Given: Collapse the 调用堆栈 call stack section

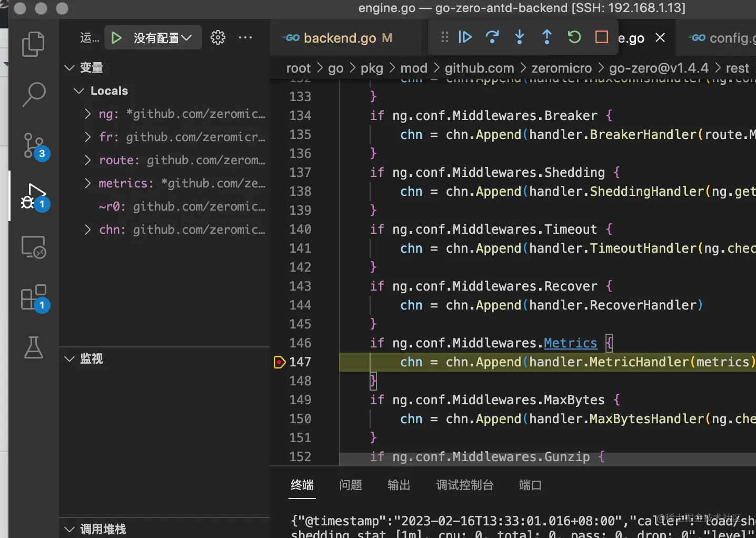Looking at the screenshot, I should click(69, 529).
